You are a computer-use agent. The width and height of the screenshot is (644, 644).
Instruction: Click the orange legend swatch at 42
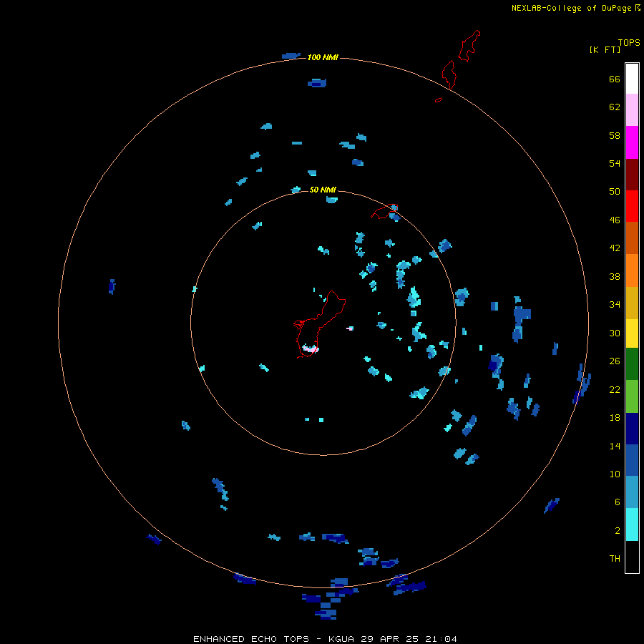pyautogui.click(x=632, y=270)
